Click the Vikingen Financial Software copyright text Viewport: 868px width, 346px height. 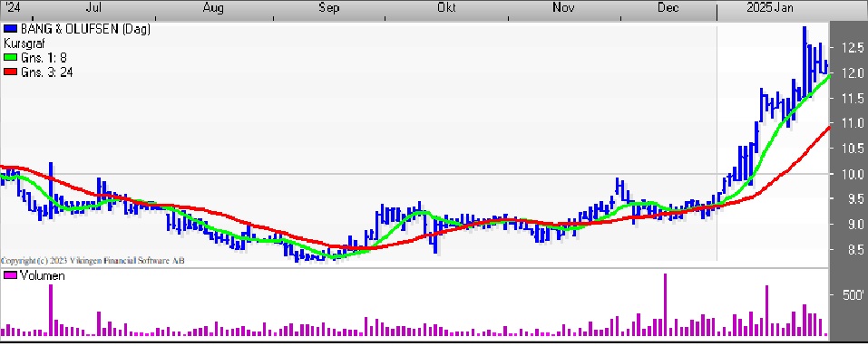[x=93, y=260]
